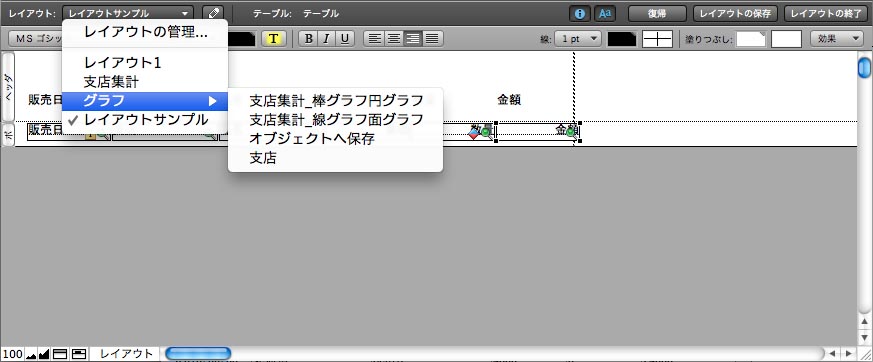873x362 pixels.
Task: Click the vertical scroll up arrow
Action: tap(864, 321)
